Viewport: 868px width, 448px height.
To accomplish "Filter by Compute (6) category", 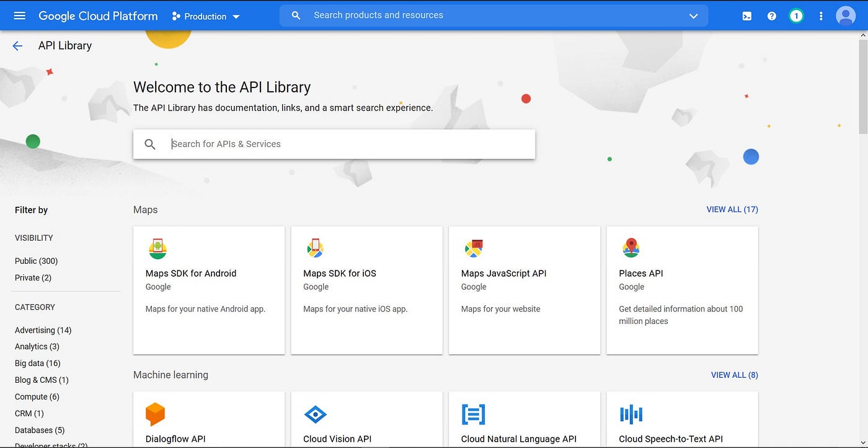I will pyautogui.click(x=37, y=396).
